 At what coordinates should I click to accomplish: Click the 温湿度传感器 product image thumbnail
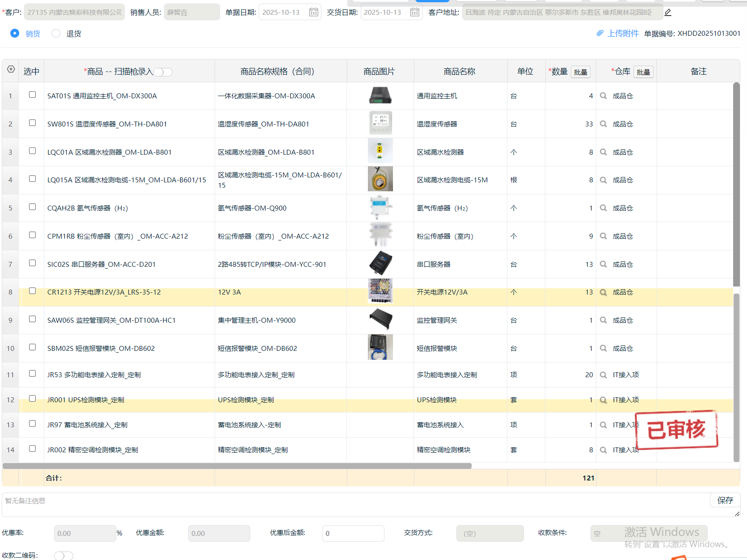pyautogui.click(x=380, y=123)
